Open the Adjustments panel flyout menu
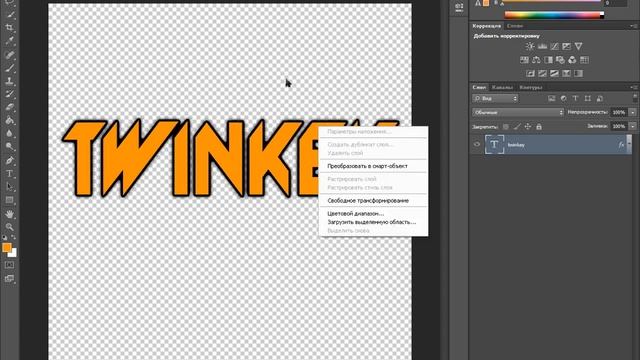640x360 pixels. 633,26
